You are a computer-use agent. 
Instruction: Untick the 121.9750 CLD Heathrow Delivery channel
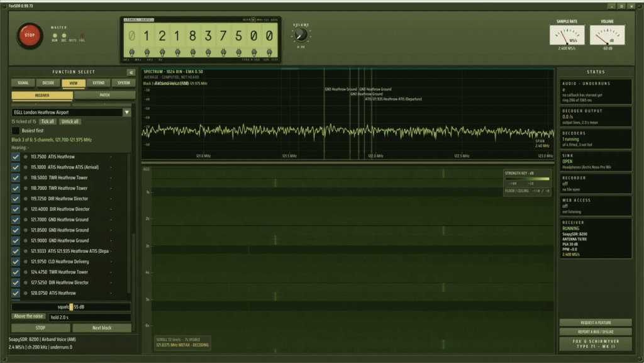pyautogui.click(x=16, y=262)
